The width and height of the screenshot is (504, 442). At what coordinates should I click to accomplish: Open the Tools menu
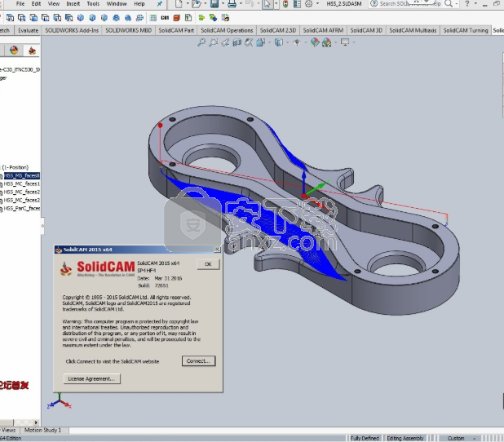point(93,4)
